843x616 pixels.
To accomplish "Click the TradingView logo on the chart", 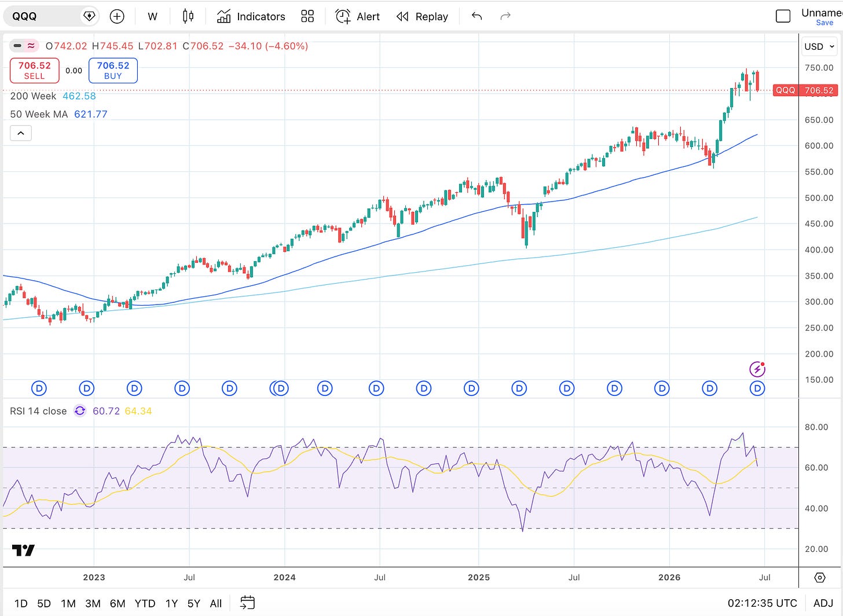I will (23, 550).
